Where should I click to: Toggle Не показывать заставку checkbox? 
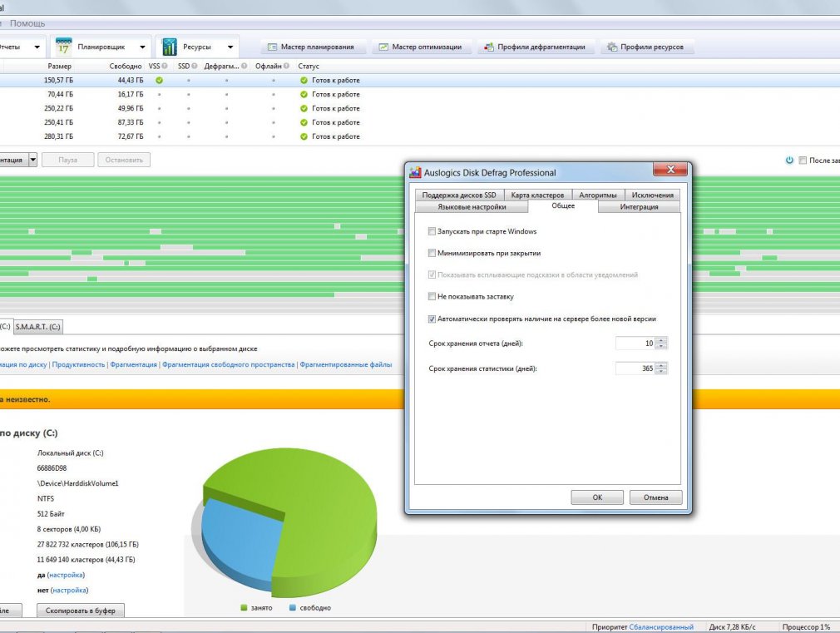tap(432, 296)
